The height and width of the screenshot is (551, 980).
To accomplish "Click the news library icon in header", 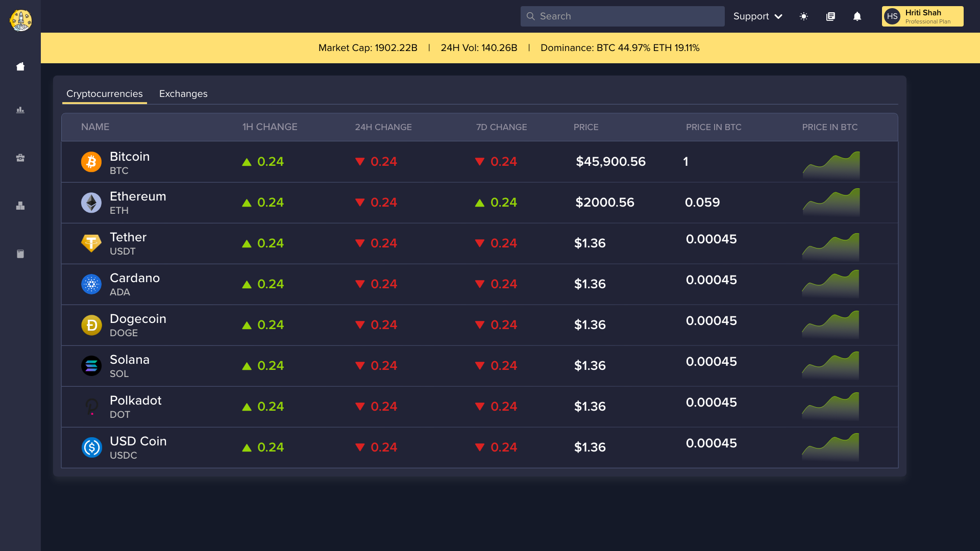I will [x=830, y=16].
